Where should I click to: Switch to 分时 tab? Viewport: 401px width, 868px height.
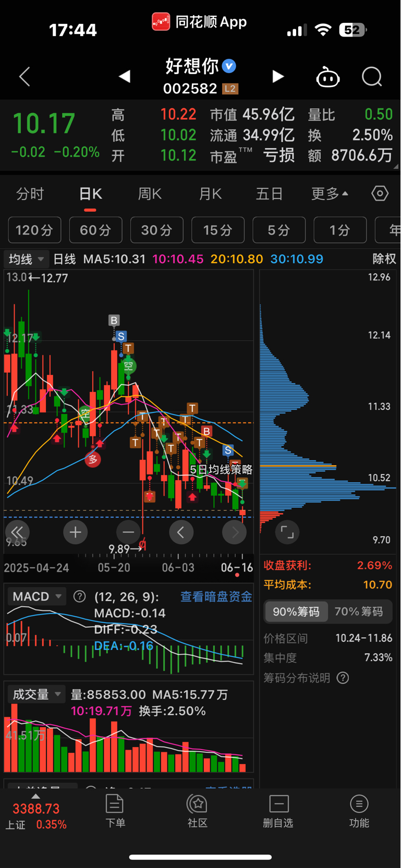(x=30, y=194)
